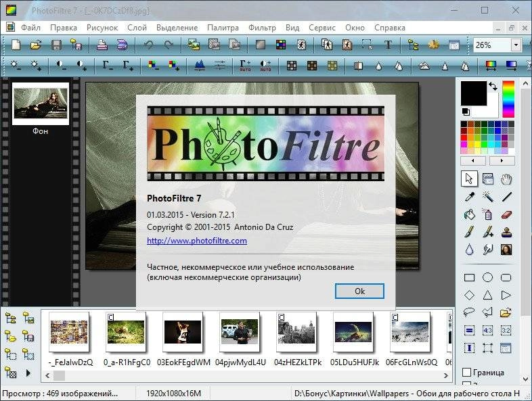The image size is (532, 401).
Task: Show previous palette colors arrow
Action: coord(473,161)
